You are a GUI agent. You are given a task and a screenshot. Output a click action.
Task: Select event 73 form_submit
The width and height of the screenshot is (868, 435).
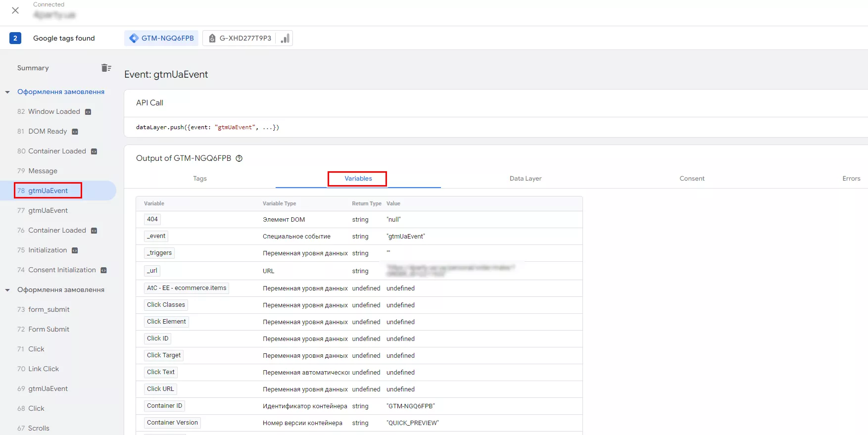44,309
